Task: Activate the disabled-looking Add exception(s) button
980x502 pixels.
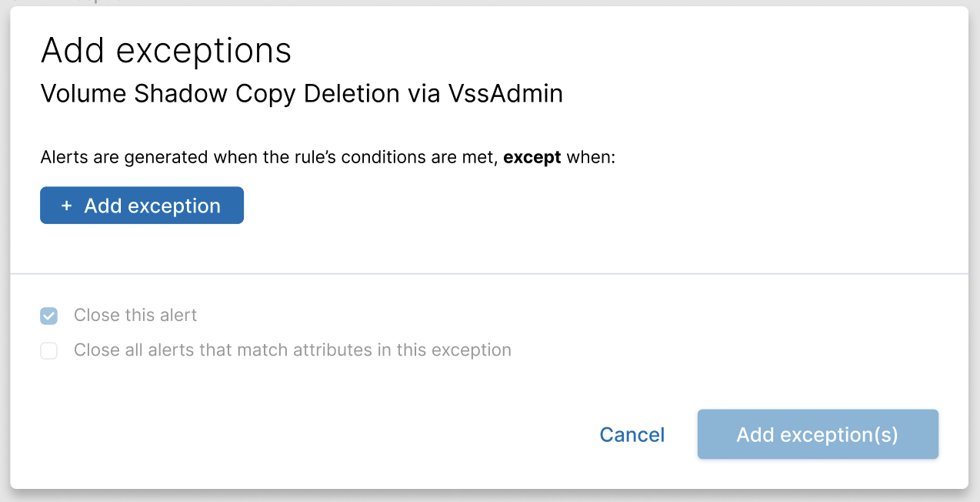Action: pos(817,434)
